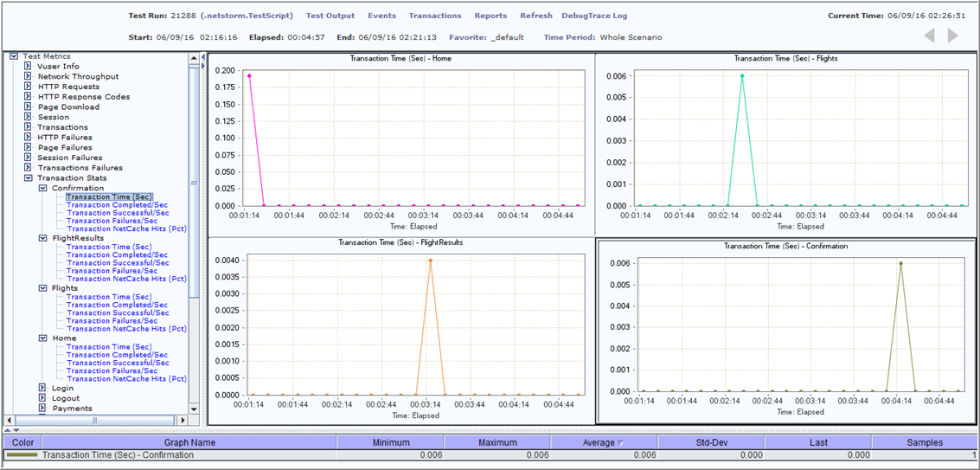
Task: Click tree scrollbar down arrow
Action: [x=194, y=409]
